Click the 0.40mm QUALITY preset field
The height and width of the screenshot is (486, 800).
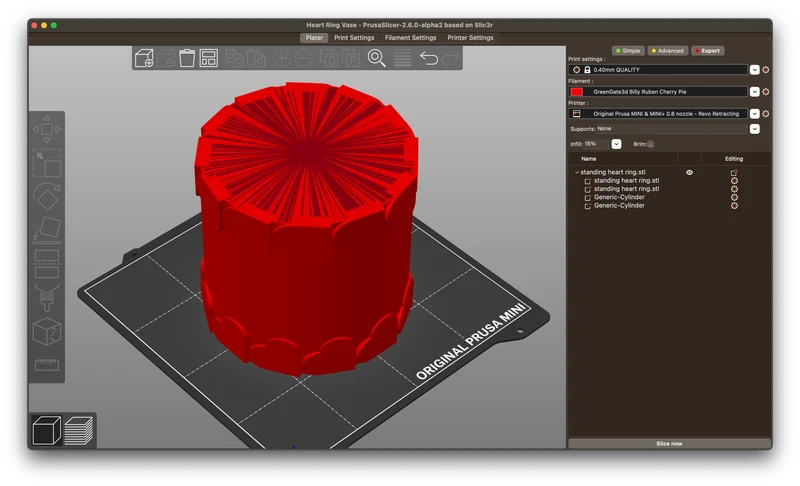point(658,69)
